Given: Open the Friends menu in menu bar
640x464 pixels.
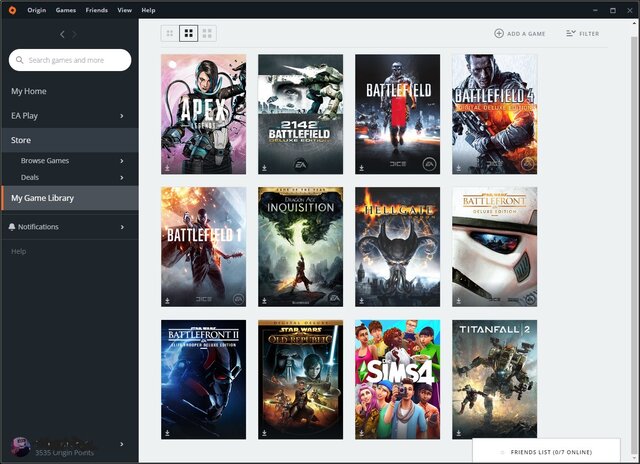Looking at the screenshot, I should click(x=97, y=9).
